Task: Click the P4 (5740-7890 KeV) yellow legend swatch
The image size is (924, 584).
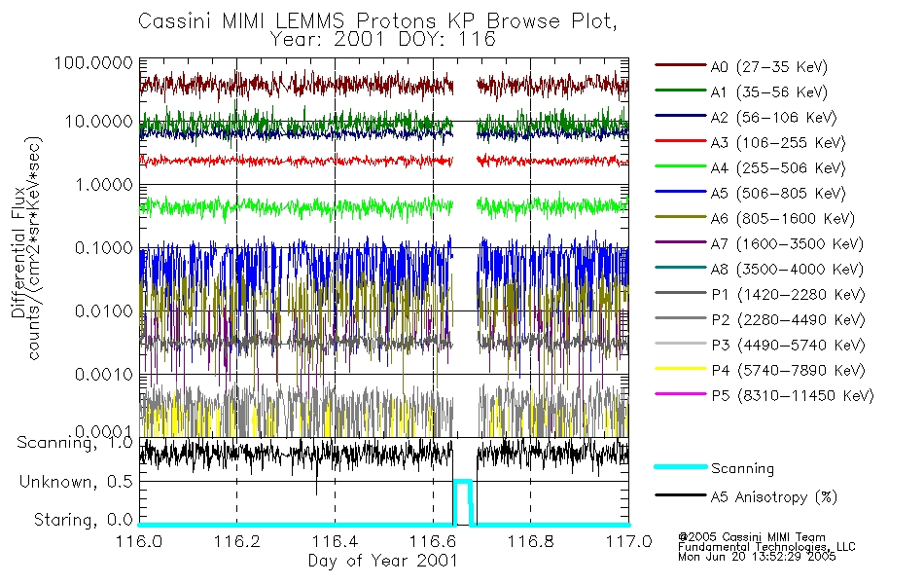Action: 681,369
